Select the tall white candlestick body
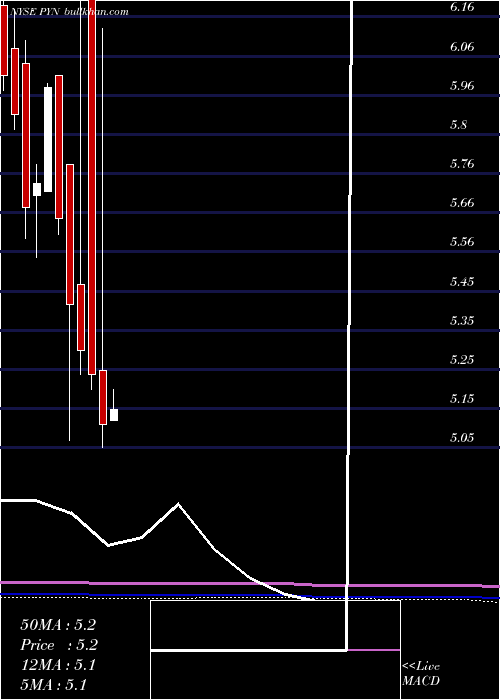Viewport: 500px width, 700px height. point(48,139)
